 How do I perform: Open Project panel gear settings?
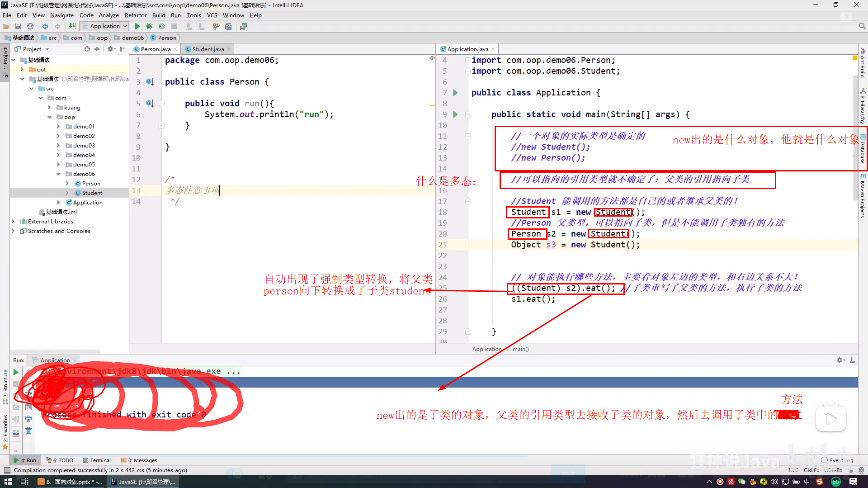pyautogui.click(x=111, y=49)
